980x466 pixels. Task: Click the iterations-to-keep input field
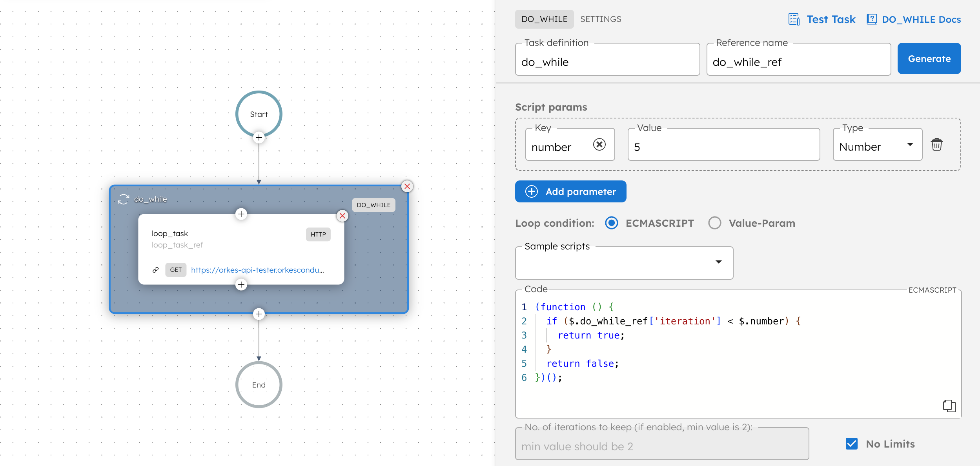(x=662, y=444)
